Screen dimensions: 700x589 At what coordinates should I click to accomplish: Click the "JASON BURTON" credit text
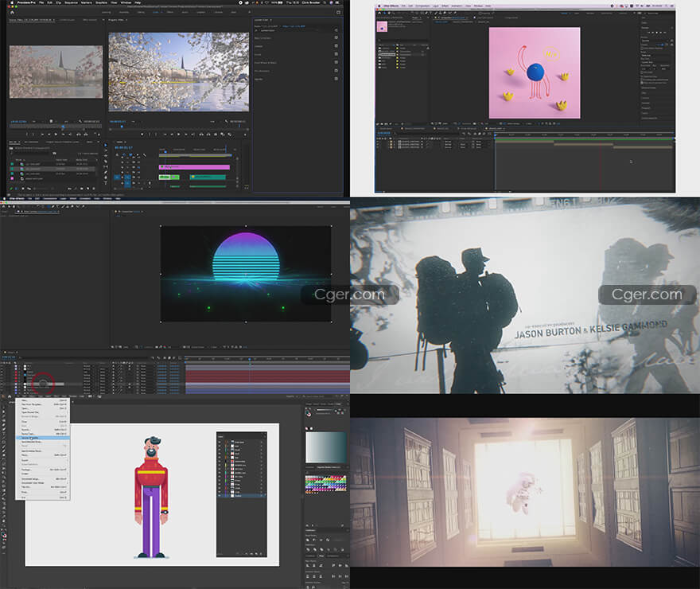[548, 334]
